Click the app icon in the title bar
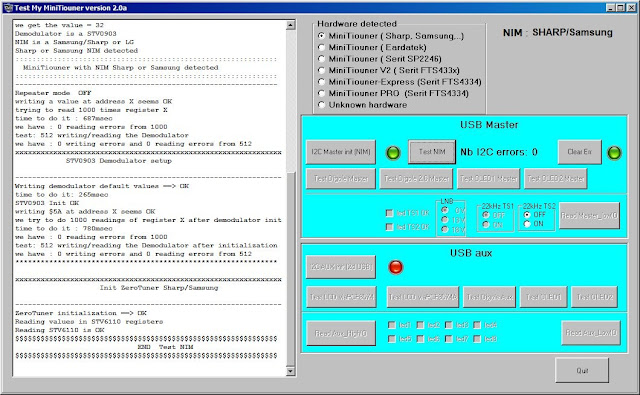This screenshot has height=395, width=640. point(8,8)
